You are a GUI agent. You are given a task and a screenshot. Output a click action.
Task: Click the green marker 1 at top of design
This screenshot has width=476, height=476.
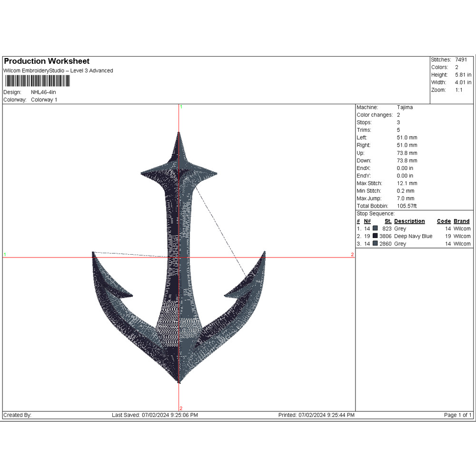tap(181, 107)
